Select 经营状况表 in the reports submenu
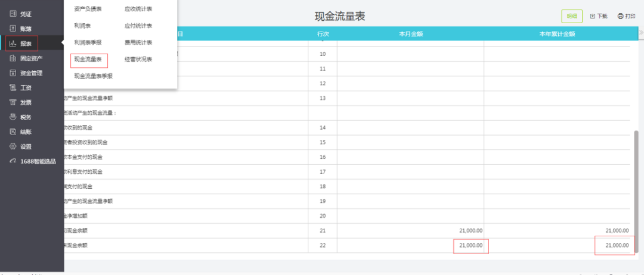644x275 pixels. pyautogui.click(x=138, y=60)
